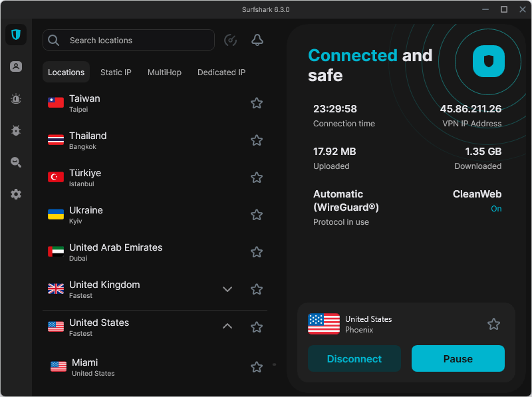Image resolution: width=532 pixels, height=397 pixels.
Task: Collapse the United States city list
Action: pos(227,327)
